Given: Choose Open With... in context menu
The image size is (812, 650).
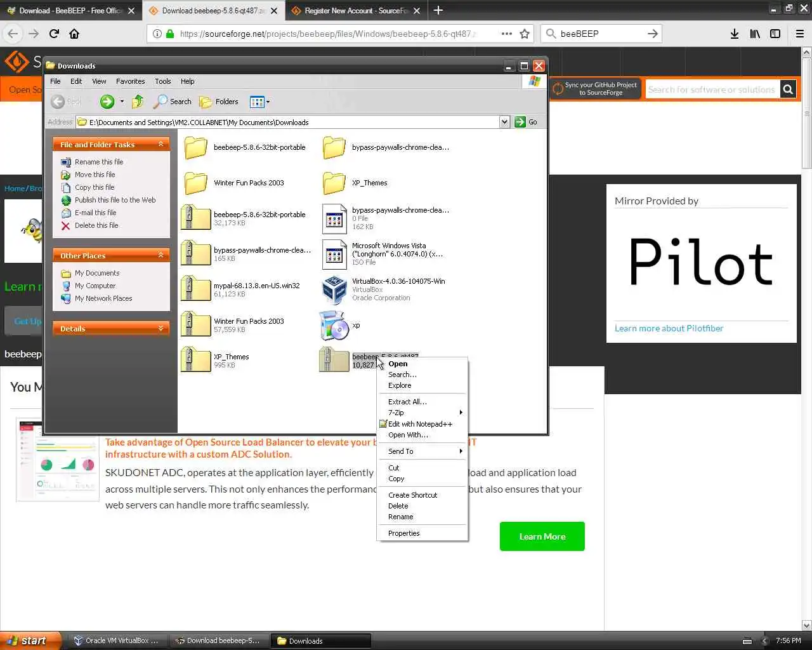Looking at the screenshot, I should [408, 435].
